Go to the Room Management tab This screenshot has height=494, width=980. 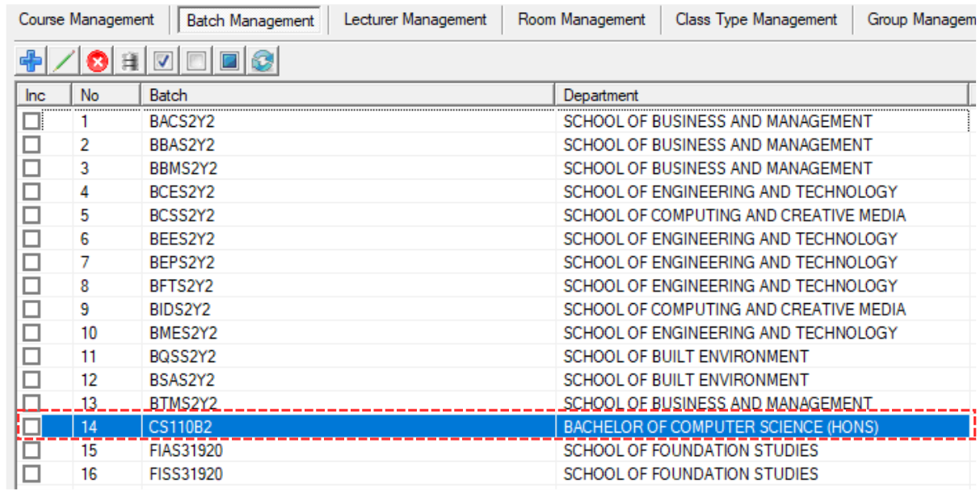582,19
